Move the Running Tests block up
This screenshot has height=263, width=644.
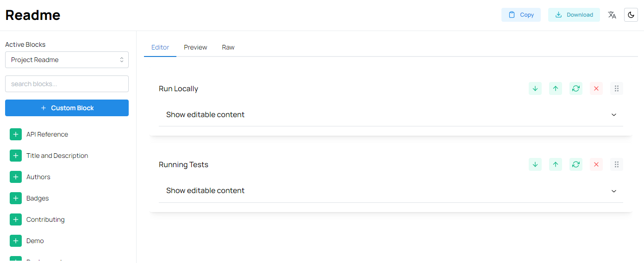point(556,164)
